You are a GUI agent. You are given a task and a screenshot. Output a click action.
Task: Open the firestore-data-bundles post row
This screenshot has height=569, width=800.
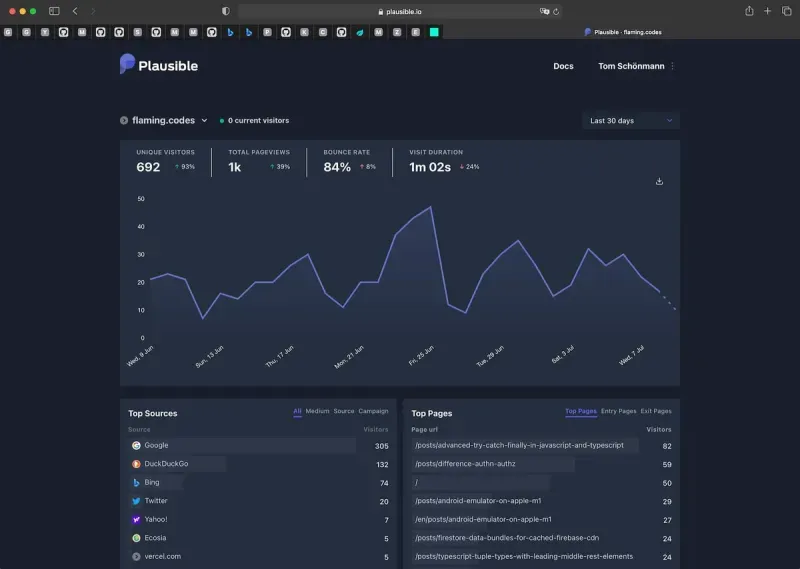(x=541, y=538)
